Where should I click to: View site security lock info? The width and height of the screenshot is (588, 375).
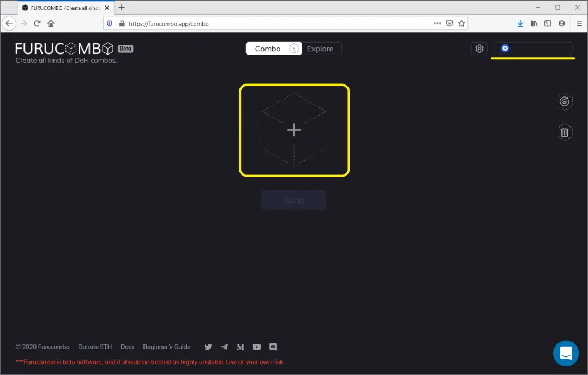(122, 23)
